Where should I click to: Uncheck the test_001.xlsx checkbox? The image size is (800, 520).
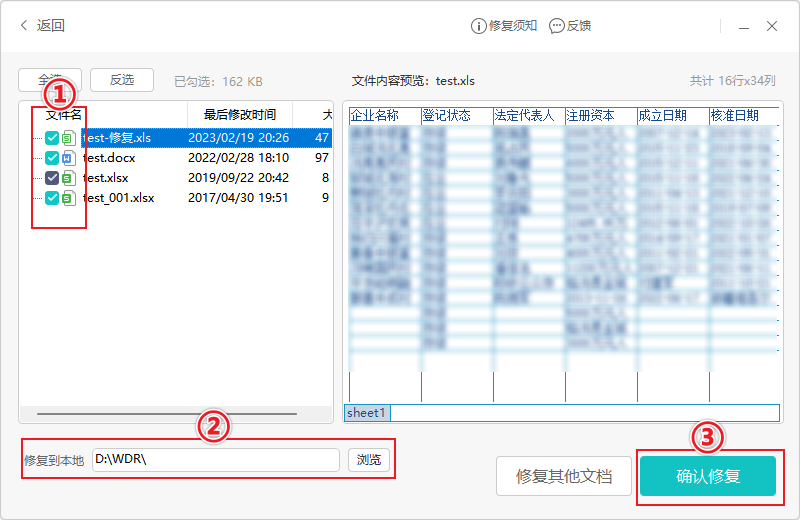click(52, 198)
